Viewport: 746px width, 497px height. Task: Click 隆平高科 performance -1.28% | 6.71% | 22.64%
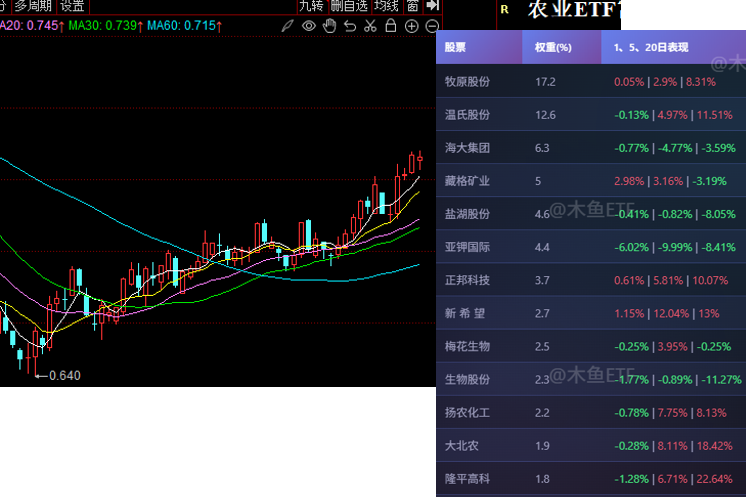[x=673, y=478]
